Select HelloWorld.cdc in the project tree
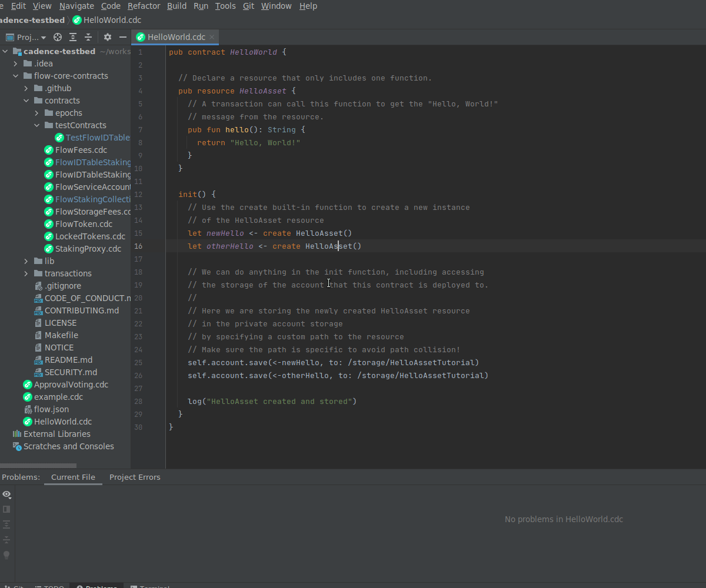Image resolution: width=706 pixels, height=588 pixels. pyautogui.click(x=63, y=422)
